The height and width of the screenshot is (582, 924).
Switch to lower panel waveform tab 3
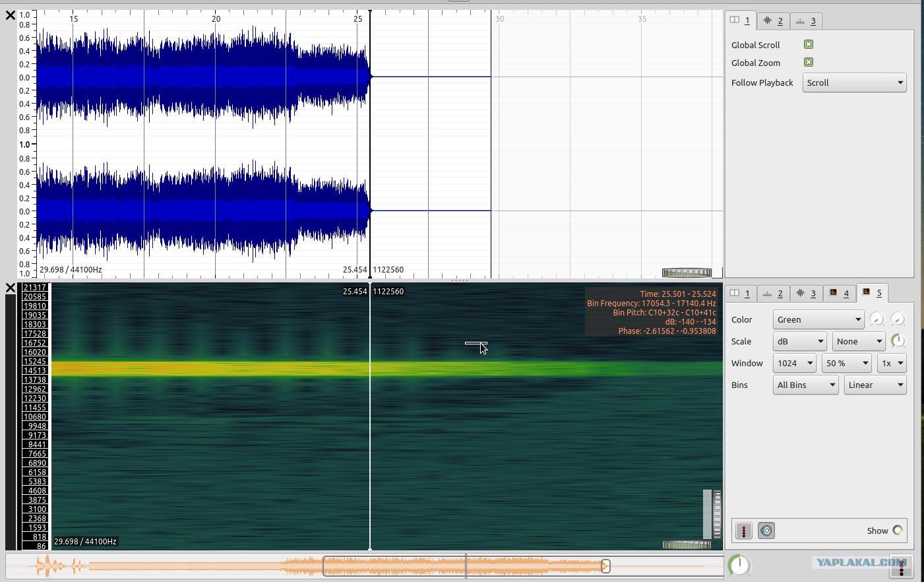[x=806, y=294]
